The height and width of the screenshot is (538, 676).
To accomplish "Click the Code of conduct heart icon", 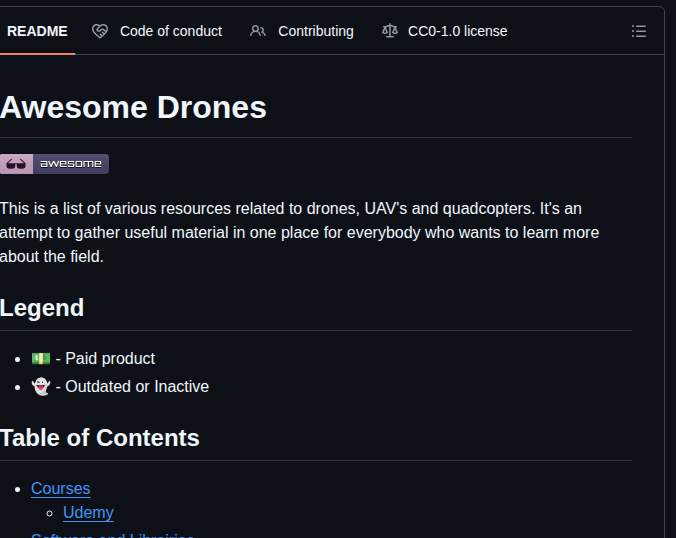I will tap(100, 31).
